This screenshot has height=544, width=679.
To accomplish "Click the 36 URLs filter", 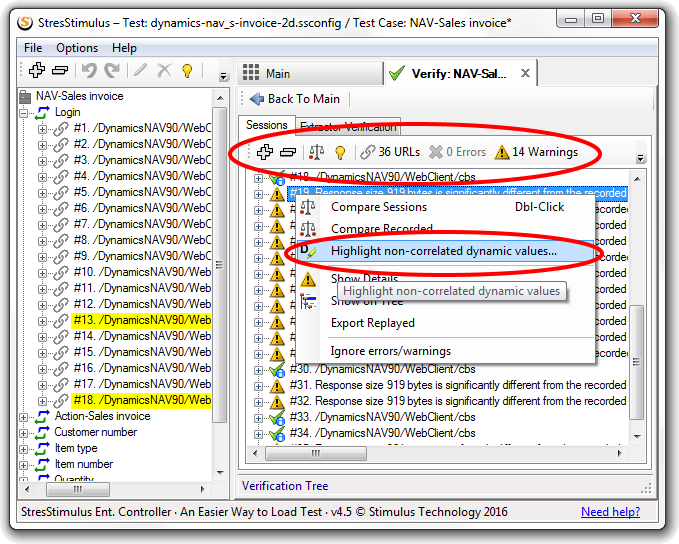I will tap(390, 152).
